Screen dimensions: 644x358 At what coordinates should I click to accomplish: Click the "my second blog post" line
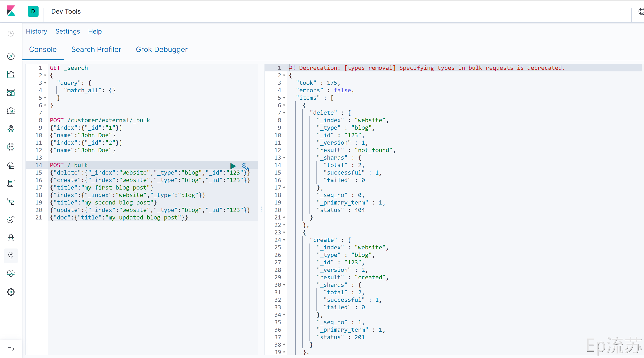point(103,202)
